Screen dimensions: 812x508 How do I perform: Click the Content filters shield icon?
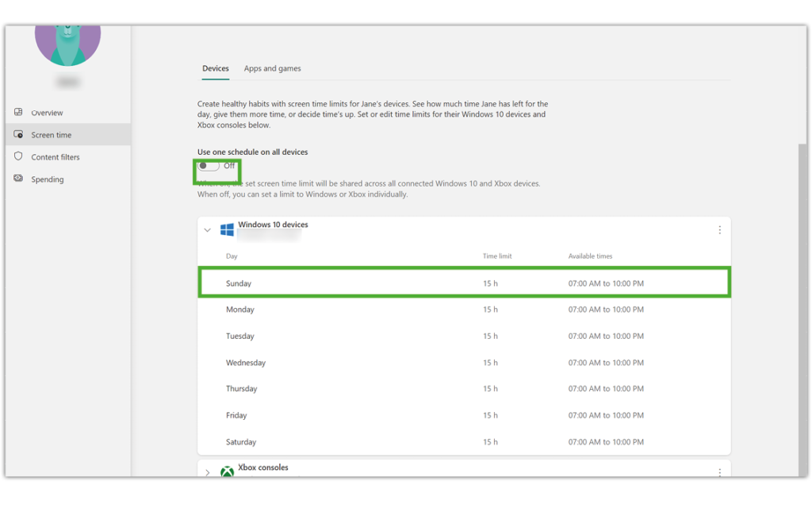(x=18, y=156)
